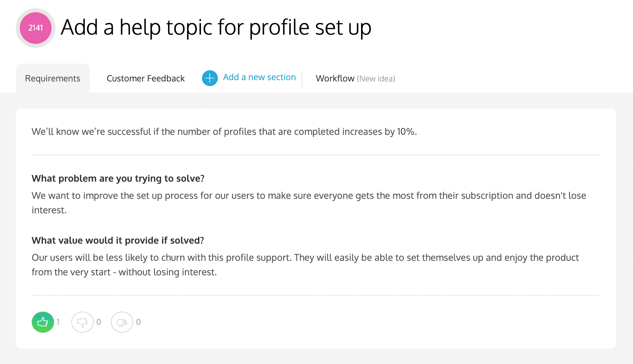633x364 pixels.
Task: Upvote with the green thumbs up icon
Action: pos(43,322)
